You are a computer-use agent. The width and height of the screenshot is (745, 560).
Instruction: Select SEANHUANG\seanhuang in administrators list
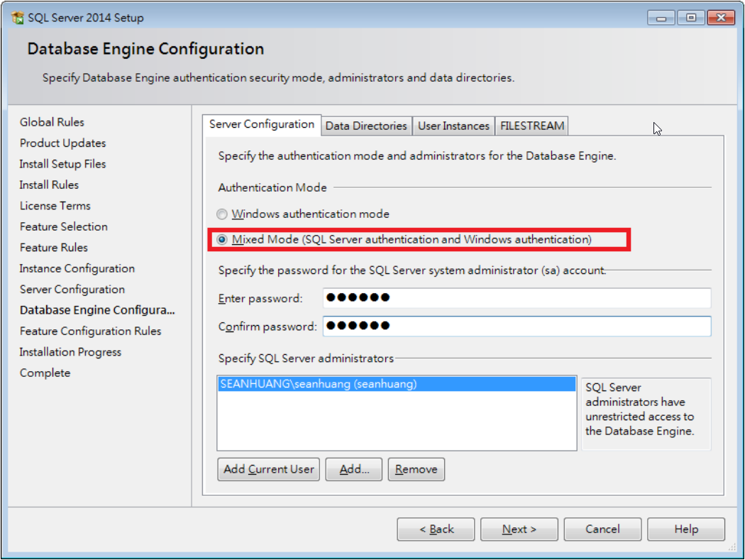point(319,383)
